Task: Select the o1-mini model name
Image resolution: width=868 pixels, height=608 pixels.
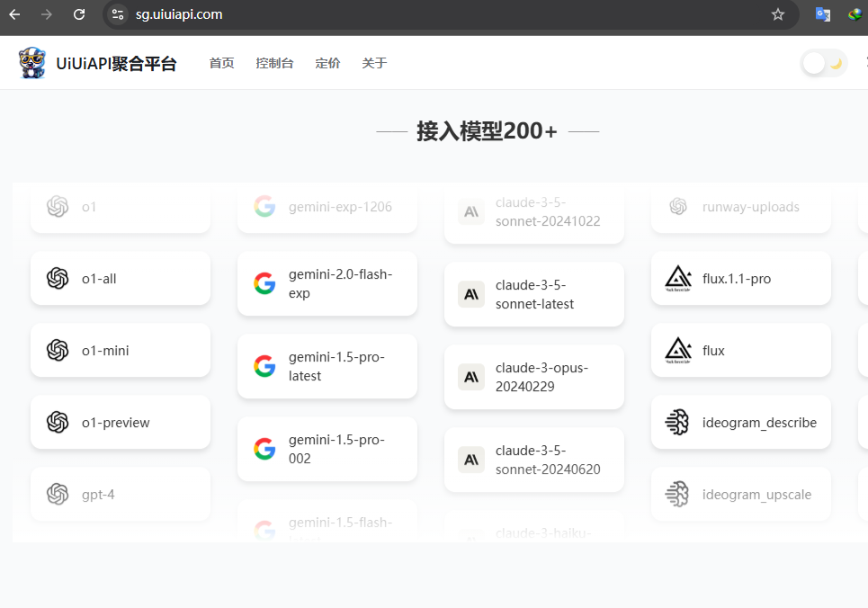Action: click(105, 351)
